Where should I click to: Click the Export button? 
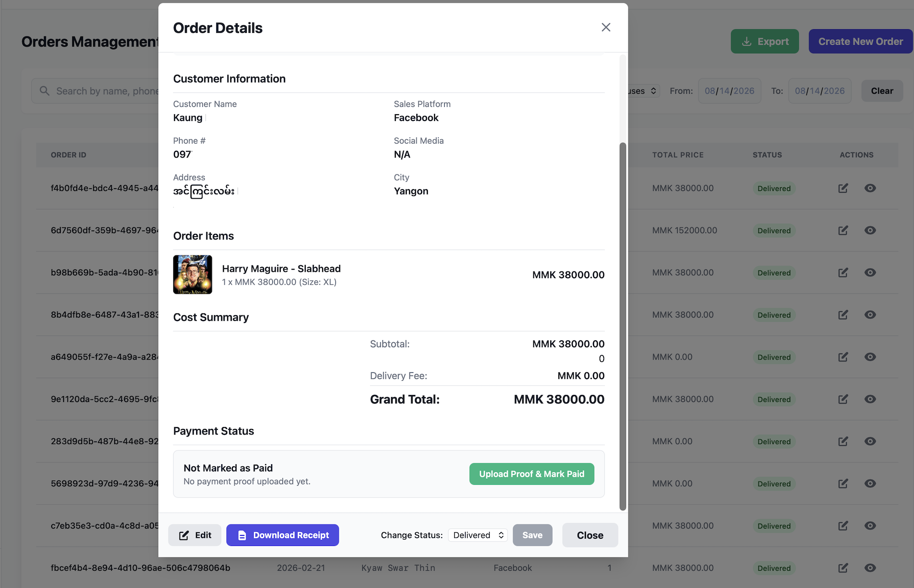coord(765,42)
